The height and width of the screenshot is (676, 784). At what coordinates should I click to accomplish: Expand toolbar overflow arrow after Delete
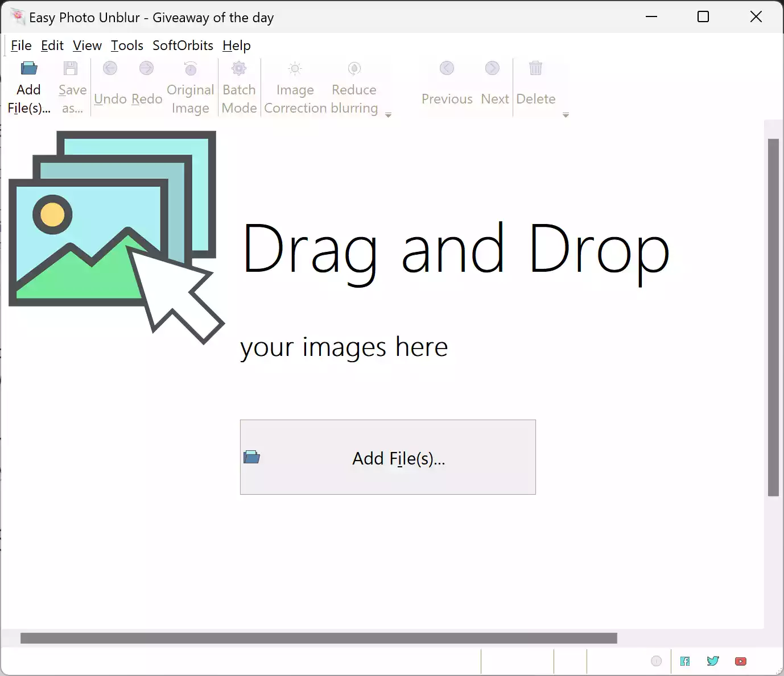566,115
